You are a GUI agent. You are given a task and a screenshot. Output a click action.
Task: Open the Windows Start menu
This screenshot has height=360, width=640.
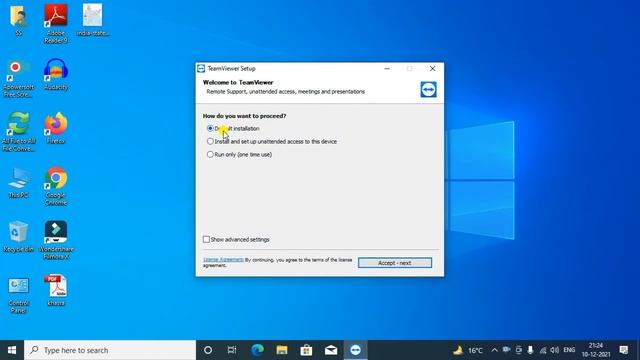click(12, 350)
